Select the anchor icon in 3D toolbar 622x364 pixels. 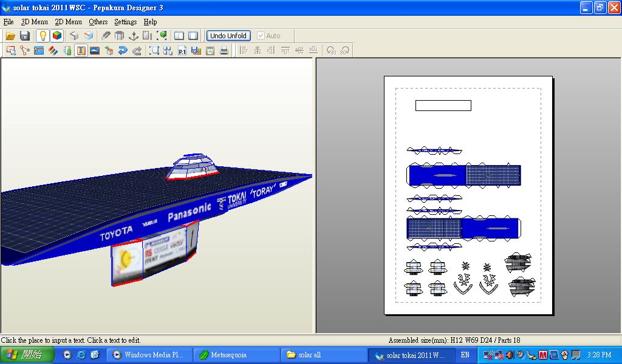point(133,36)
